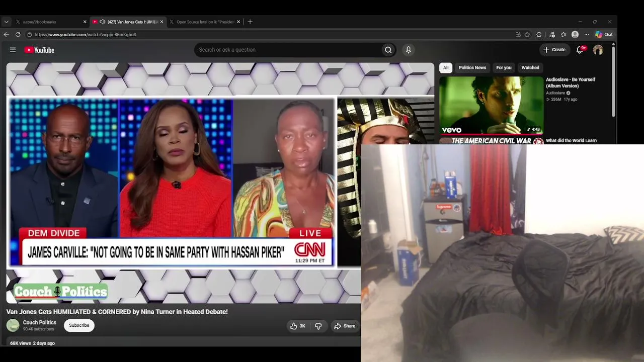Viewport: 644px width, 362px height.
Task: Open What did the World Learn video title
Action: pyautogui.click(x=571, y=141)
